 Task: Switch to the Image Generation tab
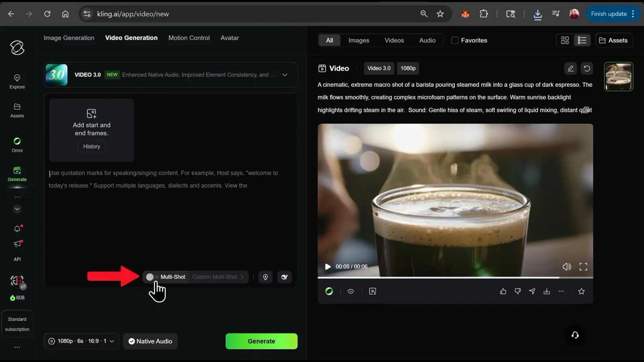click(x=69, y=38)
